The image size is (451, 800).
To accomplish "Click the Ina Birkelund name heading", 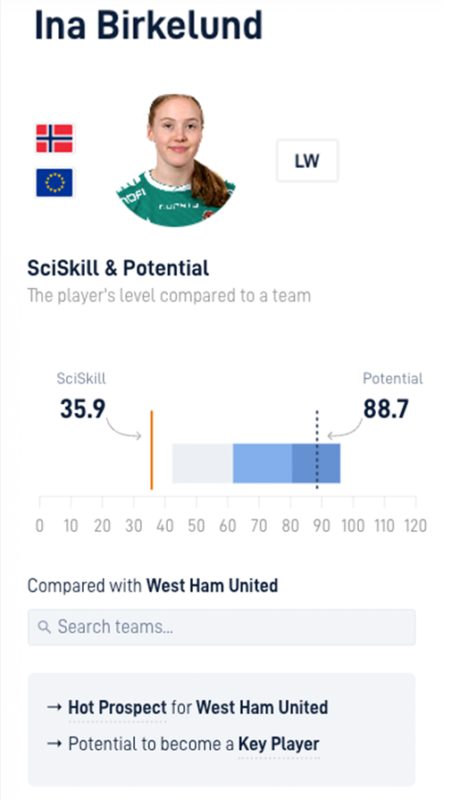I will coord(148,24).
